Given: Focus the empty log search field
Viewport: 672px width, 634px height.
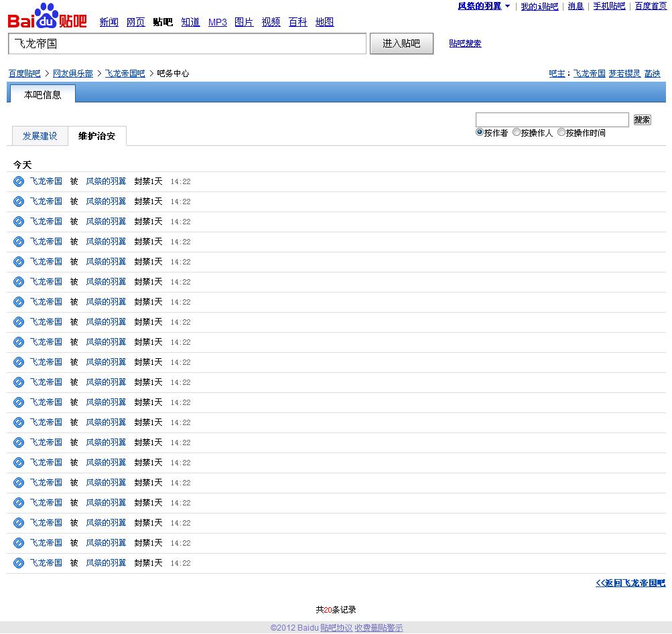Looking at the screenshot, I should pyautogui.click(x=552, y=120).
